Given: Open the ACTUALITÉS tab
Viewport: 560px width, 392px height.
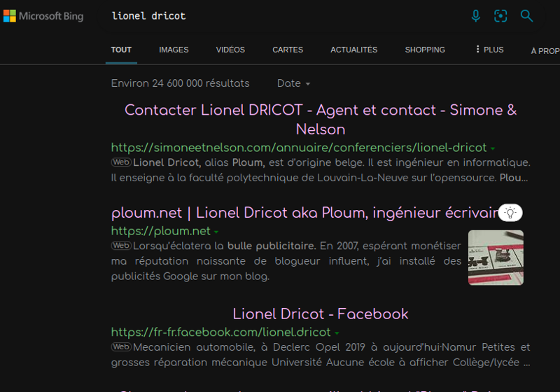Looking at the screenshot, I should (x=354, y=50).
